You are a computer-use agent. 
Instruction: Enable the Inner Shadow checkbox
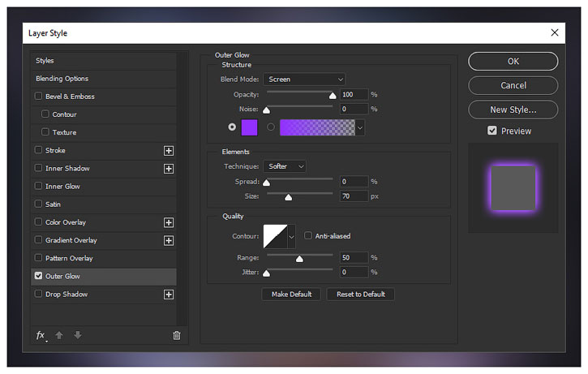(38, 168)
